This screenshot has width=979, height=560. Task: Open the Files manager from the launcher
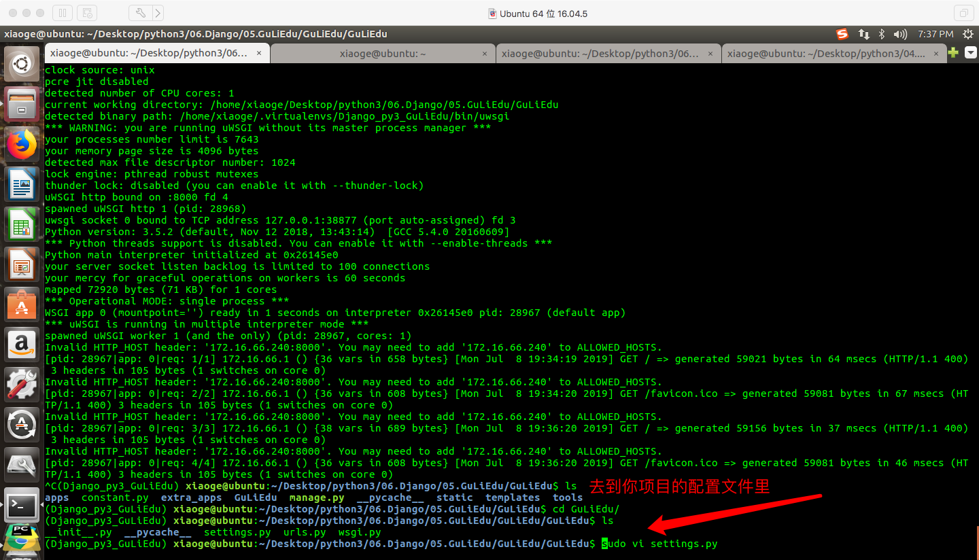22,104
